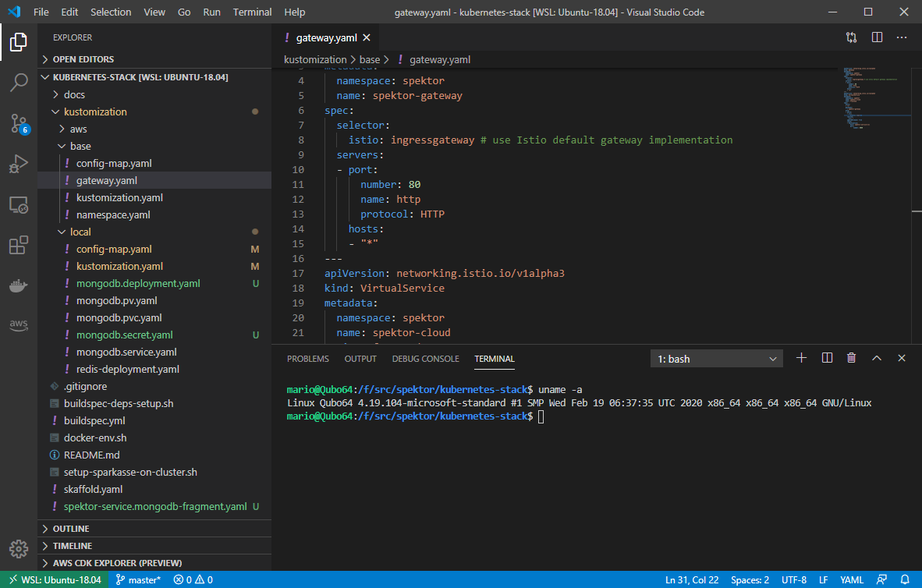922x588 pixels.
Task: Open the AWS view from the activity bar
Action: tap(19, 324)
